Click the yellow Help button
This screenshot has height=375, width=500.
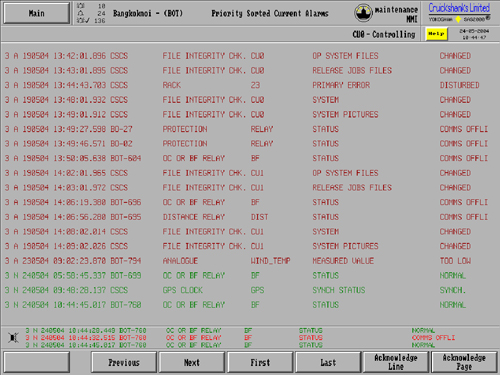pos(436,34)
